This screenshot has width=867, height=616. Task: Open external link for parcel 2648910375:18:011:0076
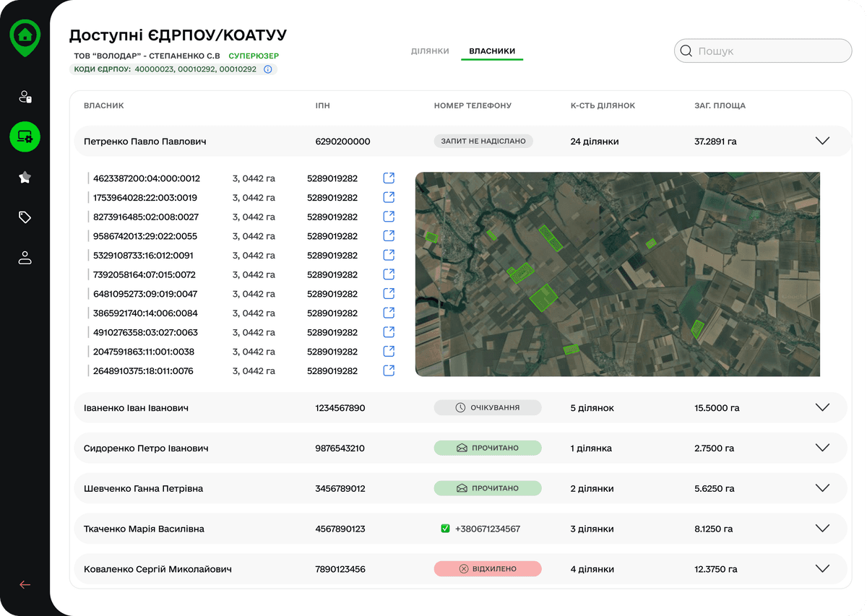(389, 370)
